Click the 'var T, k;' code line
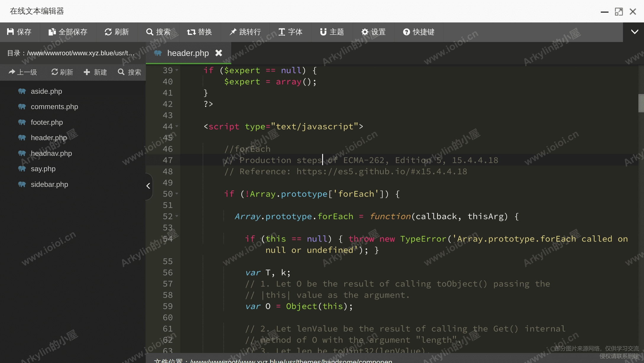Viewport: 644px width, 363px height. point(268,273)
